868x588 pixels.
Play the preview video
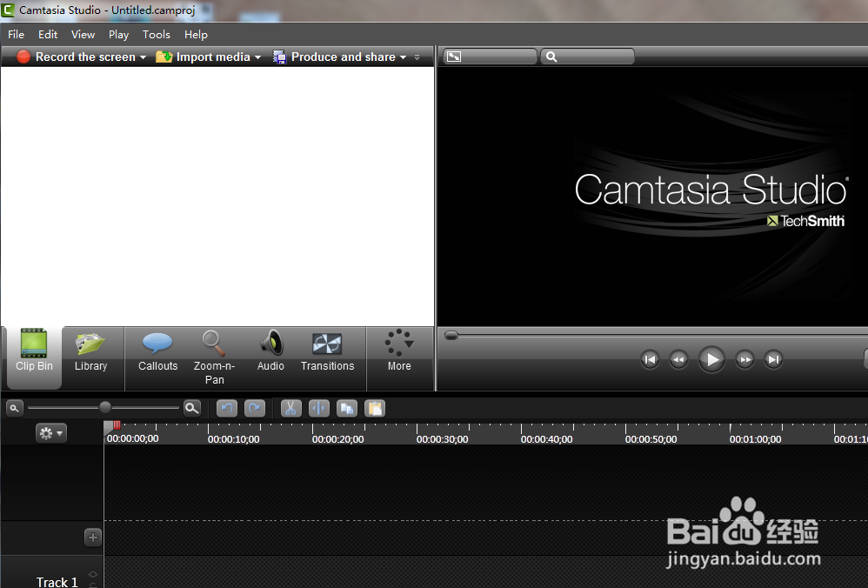[711, 360]
